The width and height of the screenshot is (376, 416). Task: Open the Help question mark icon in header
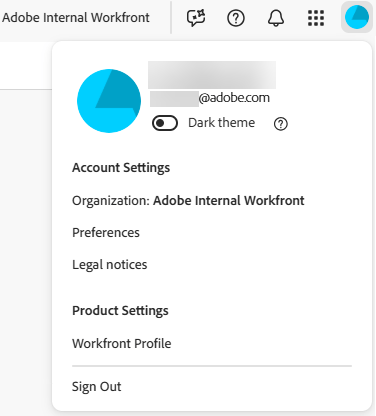tap(236, 18)
